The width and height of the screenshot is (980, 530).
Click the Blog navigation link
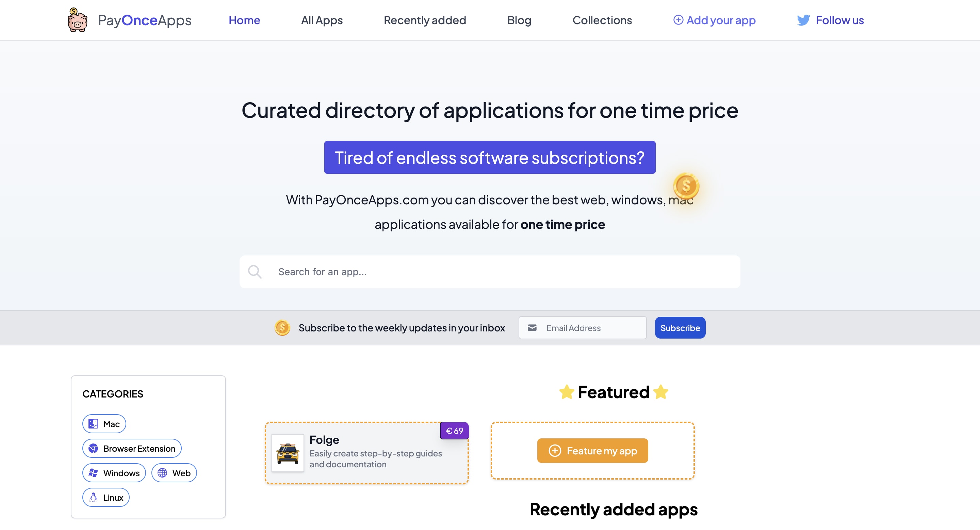[519, 19]
